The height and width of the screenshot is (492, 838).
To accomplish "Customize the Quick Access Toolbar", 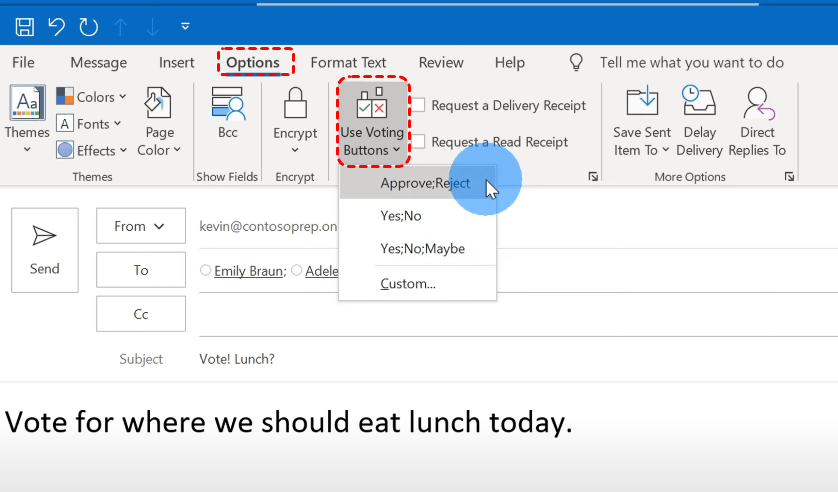I will click(x=185, y=26).
